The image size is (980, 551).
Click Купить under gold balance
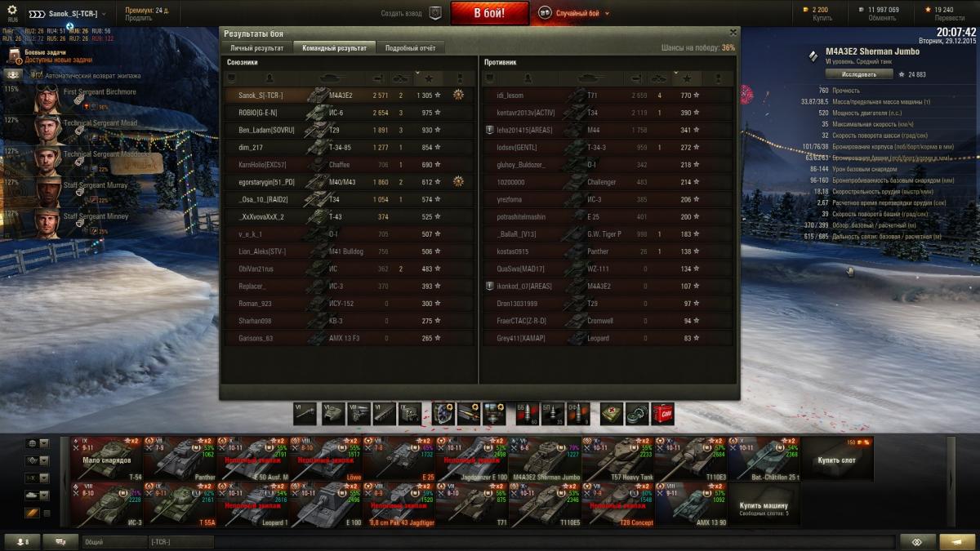pos(822,18)
